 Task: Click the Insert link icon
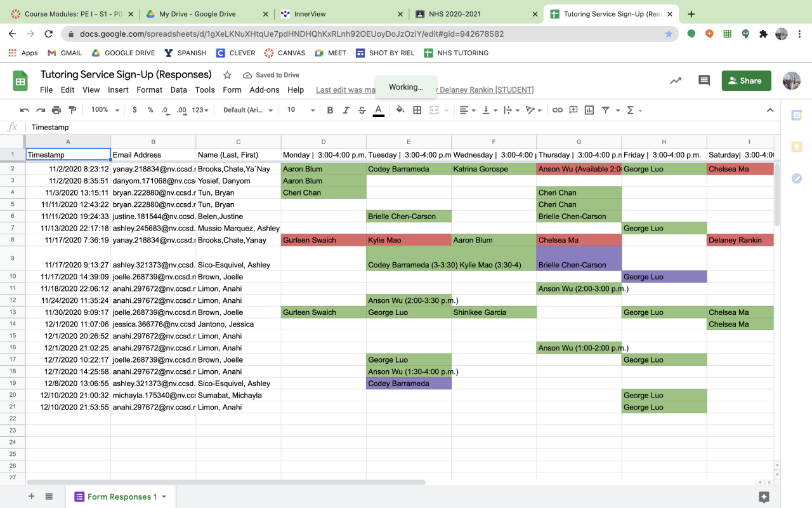point(558,110)
